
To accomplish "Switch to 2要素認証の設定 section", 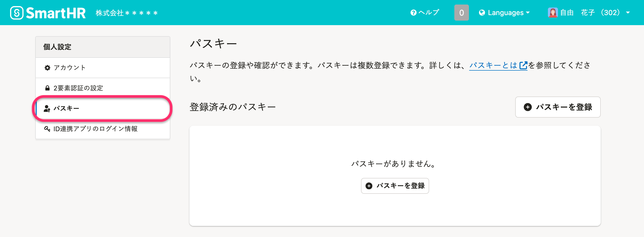I will (78, 88).
